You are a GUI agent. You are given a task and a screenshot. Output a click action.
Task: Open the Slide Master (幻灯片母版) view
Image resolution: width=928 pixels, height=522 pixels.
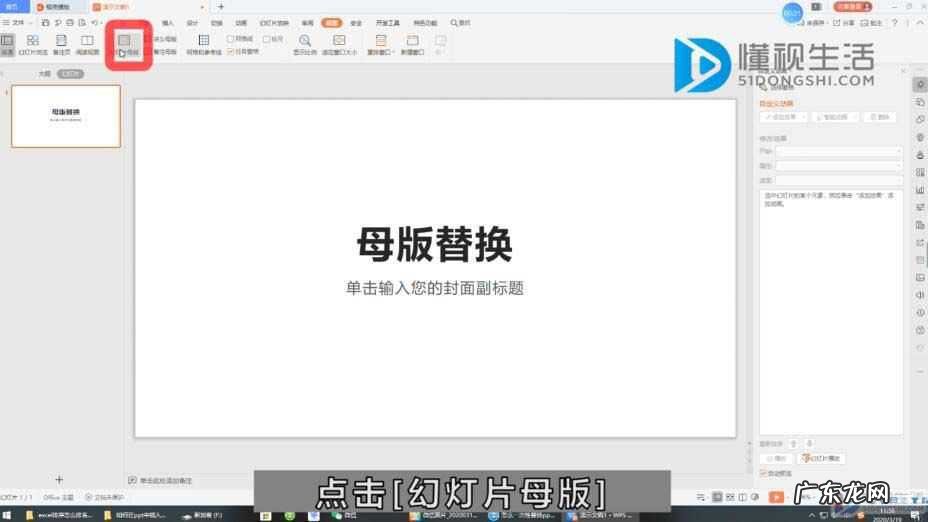(127, 44)
